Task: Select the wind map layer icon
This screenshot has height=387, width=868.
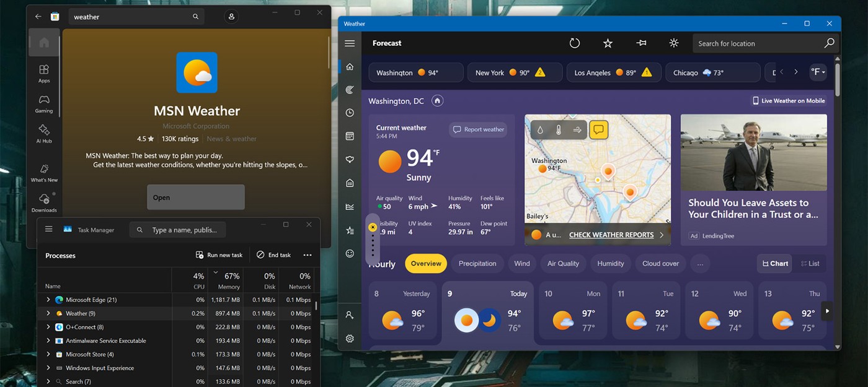Action: pyautogui.click(x=577, y=130)
